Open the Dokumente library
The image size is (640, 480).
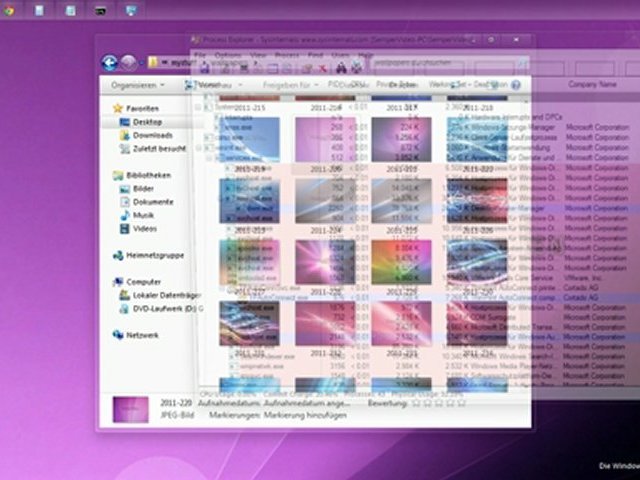click(x=153, y=202)
